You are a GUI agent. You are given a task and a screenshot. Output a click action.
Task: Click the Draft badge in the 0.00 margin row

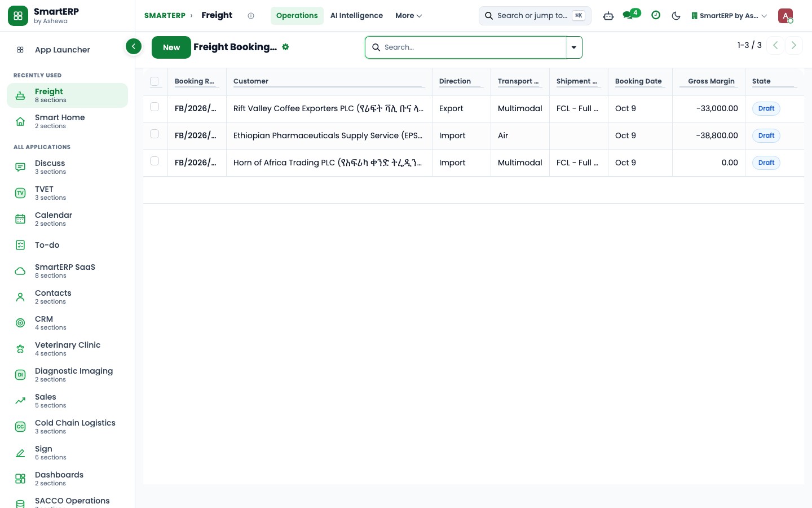[766, 163]
